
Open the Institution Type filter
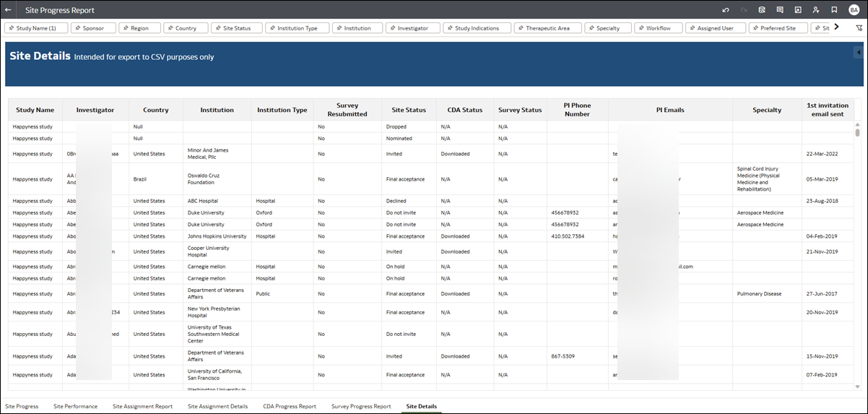point(297,28)
